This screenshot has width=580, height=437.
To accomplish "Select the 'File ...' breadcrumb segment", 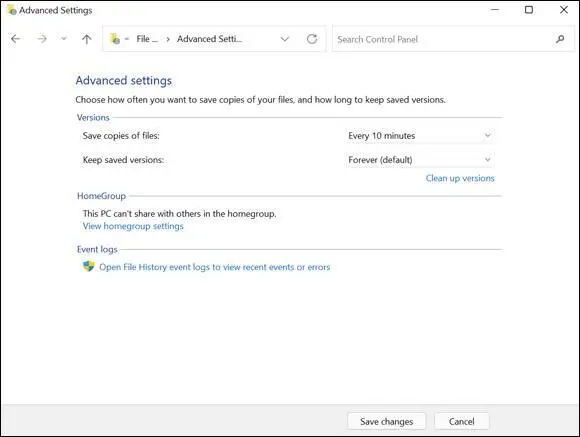I will (146, 39).
